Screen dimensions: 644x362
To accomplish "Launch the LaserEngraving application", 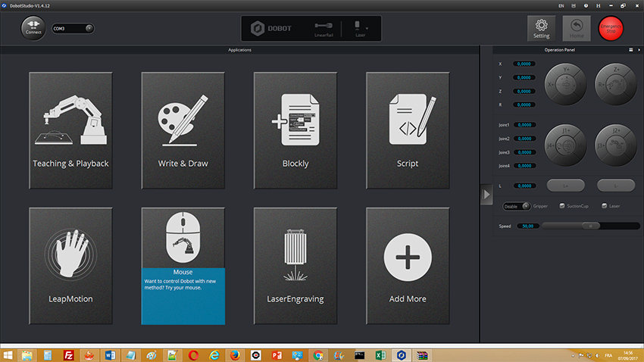I will [x=295, y=266].
